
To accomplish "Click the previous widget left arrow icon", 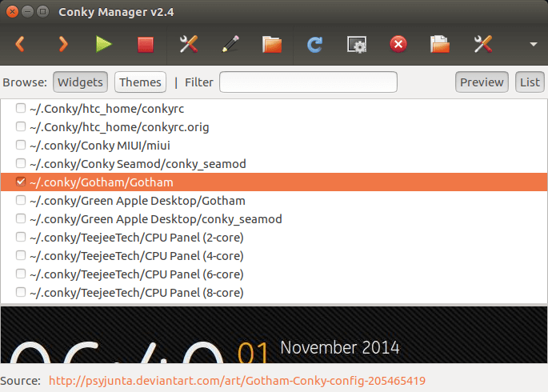I will (20, 45).
